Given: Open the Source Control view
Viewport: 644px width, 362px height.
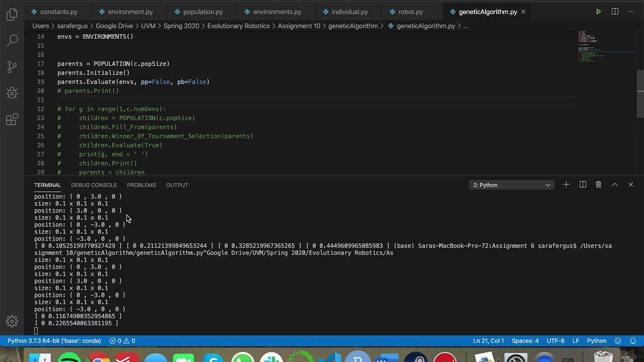Looking at the screenshot, I should click(x=12, y=66).
